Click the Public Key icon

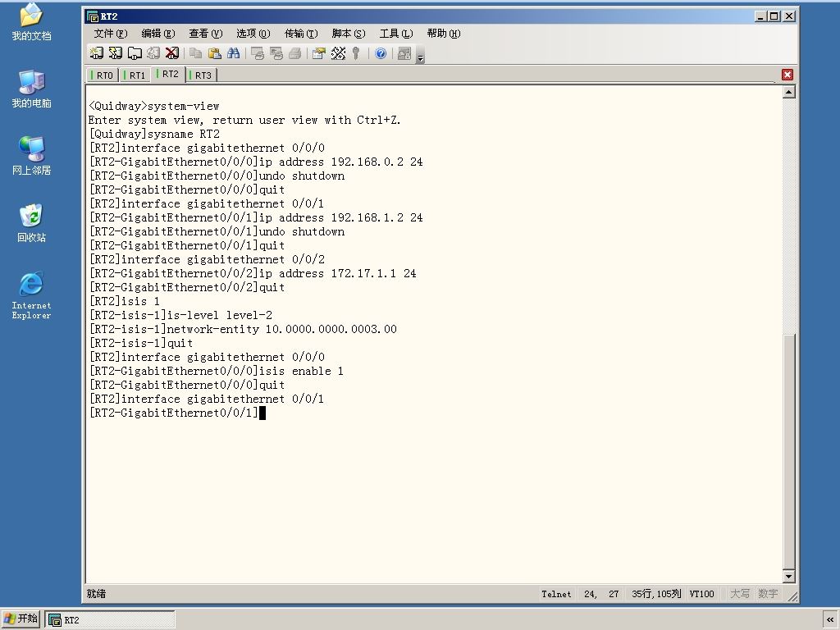point(356,53)
